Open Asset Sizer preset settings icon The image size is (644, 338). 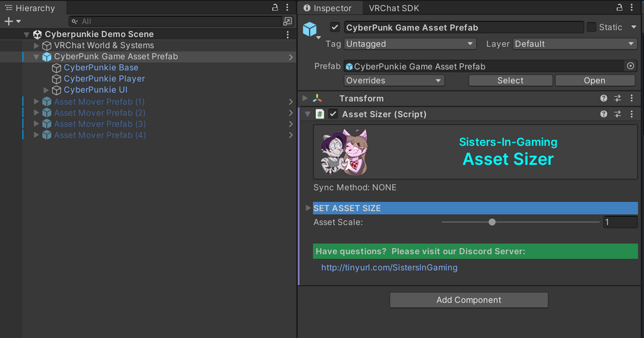click(618, 114)
